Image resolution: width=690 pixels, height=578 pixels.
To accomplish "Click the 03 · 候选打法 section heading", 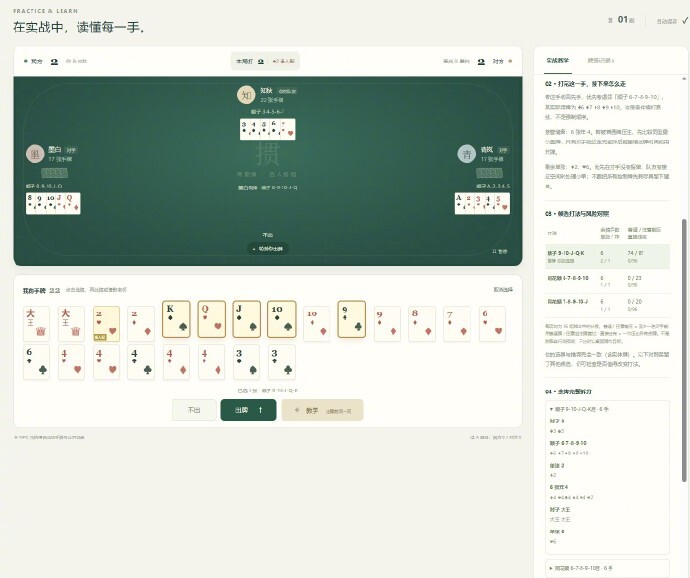I will click(577, 214).
